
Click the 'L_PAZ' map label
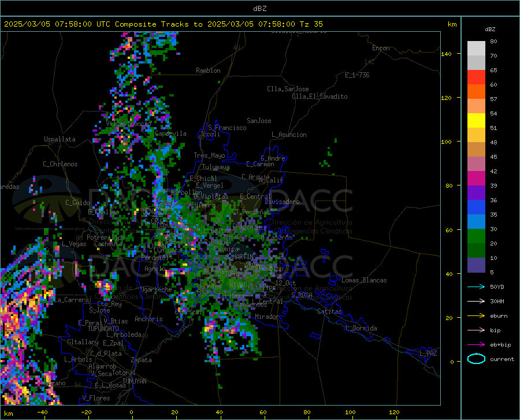428,354
